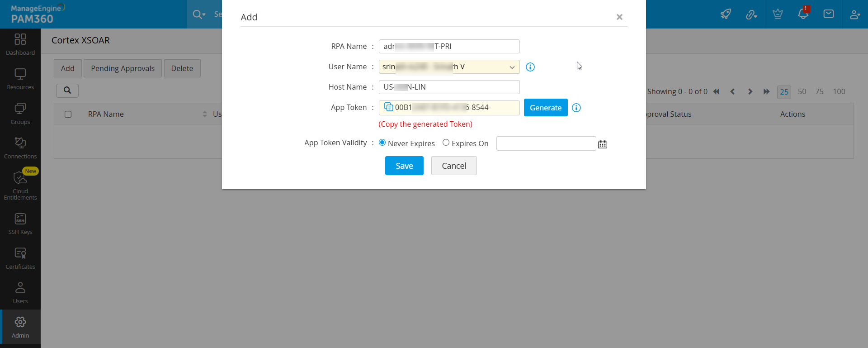This screenshot has height=348, width=868.
Task: Open Pending Approvals
Action: pos(123,68)
